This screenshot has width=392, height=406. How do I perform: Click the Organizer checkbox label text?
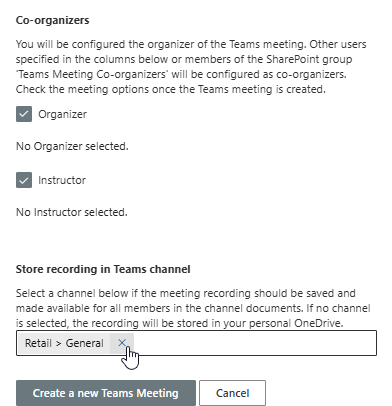[62, 114]
